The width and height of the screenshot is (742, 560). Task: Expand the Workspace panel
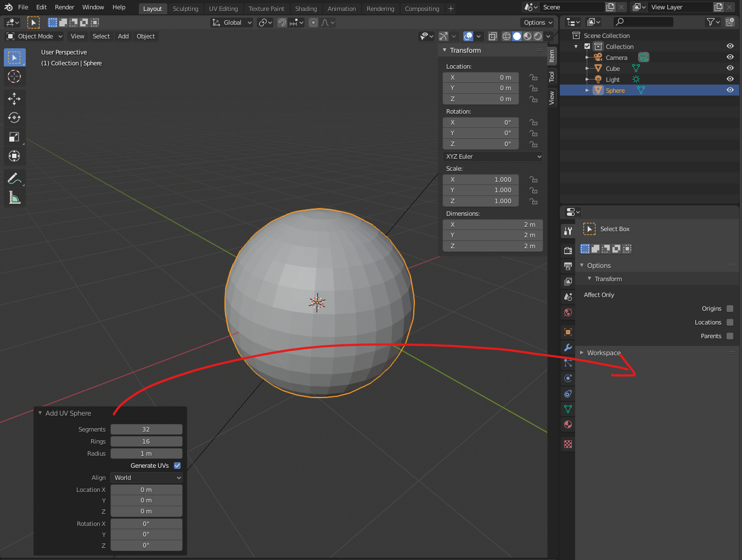[x=604, y=353]
